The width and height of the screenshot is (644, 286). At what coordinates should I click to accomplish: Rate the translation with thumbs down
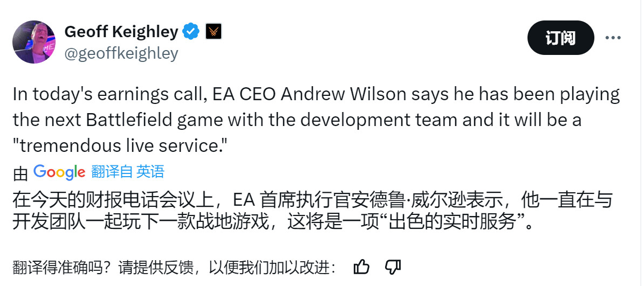[x=393, y=267]
